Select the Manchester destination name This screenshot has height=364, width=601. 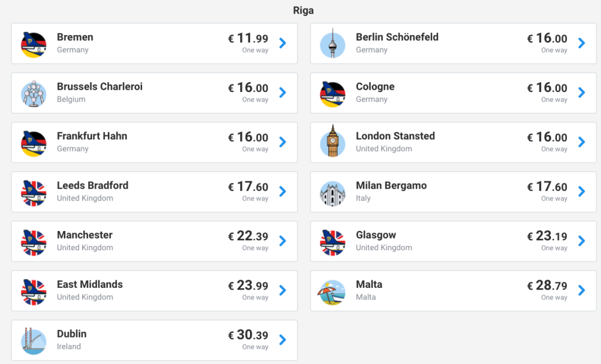coord(85,235)
